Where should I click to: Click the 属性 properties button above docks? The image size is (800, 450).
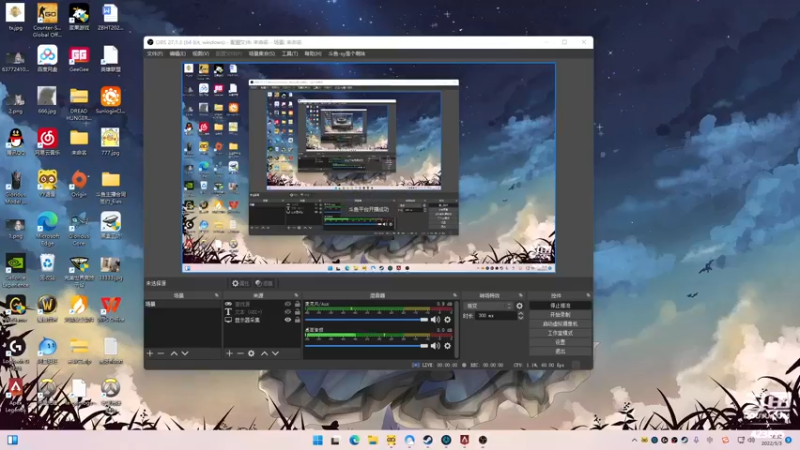(240, 283)
